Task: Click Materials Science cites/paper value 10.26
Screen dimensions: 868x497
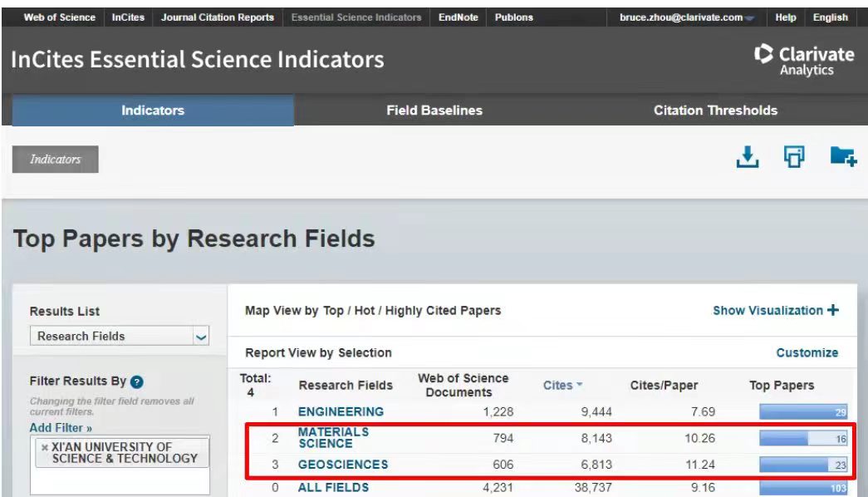Action: [700, 438]
